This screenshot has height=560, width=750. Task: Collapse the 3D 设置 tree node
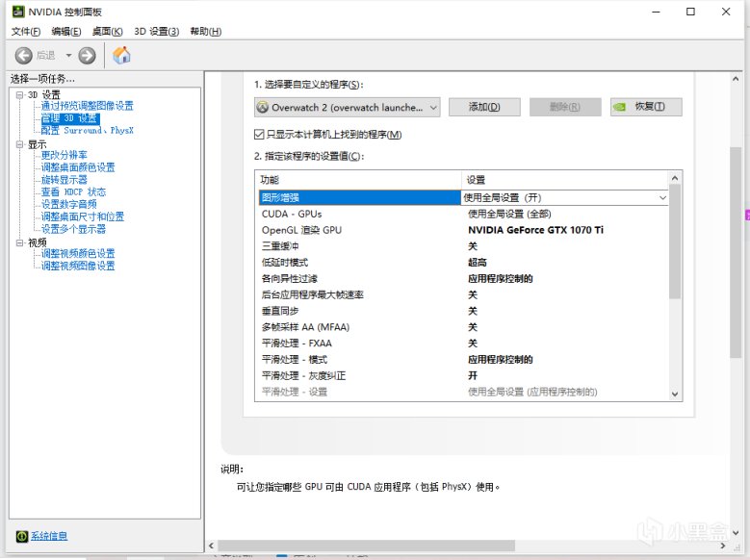point(19,94)
